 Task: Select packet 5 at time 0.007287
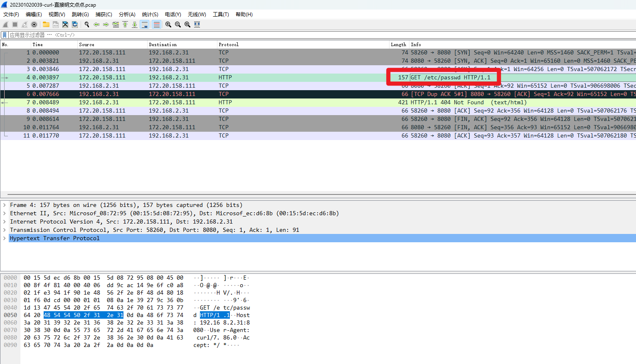pyautogui.click(x=318, y=86)
